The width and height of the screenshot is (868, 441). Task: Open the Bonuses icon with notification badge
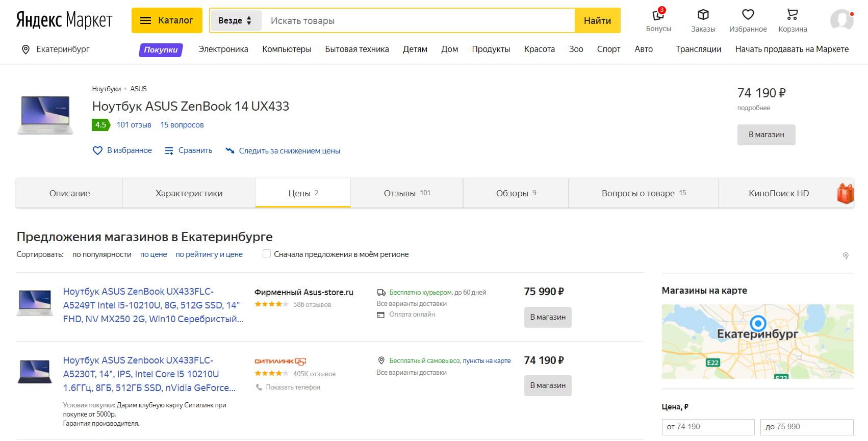[658, 15]
